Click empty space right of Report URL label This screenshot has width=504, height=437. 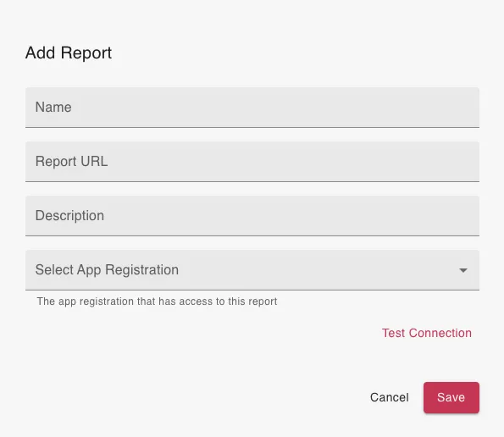290,162
